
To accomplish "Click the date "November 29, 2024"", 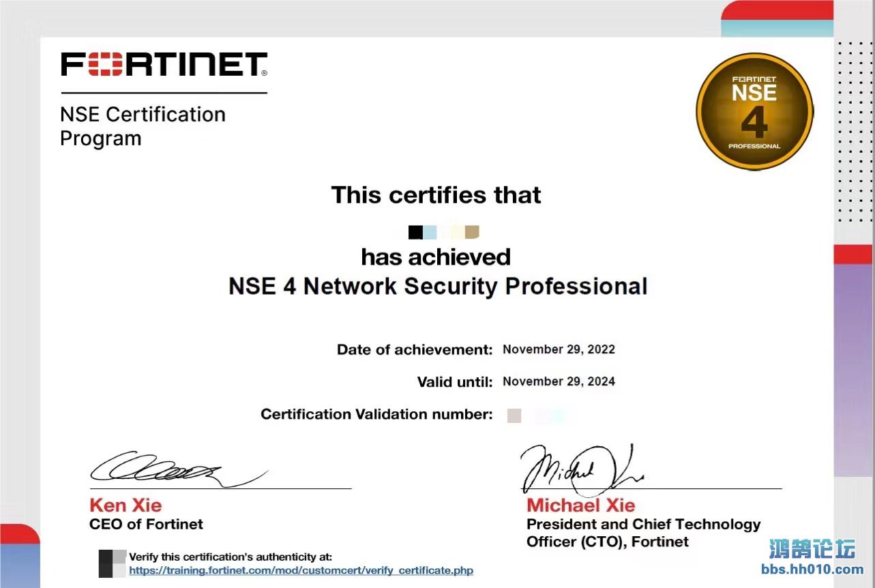I will [559, 381].
